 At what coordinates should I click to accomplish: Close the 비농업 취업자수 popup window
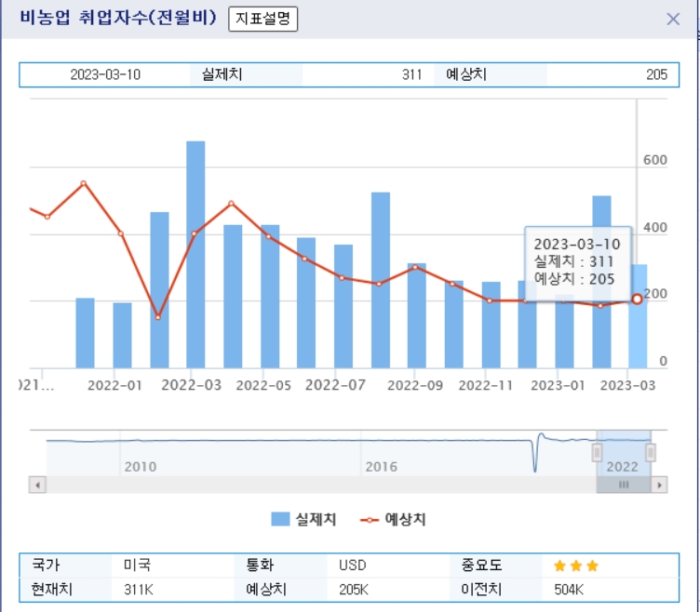pos(673,19)
